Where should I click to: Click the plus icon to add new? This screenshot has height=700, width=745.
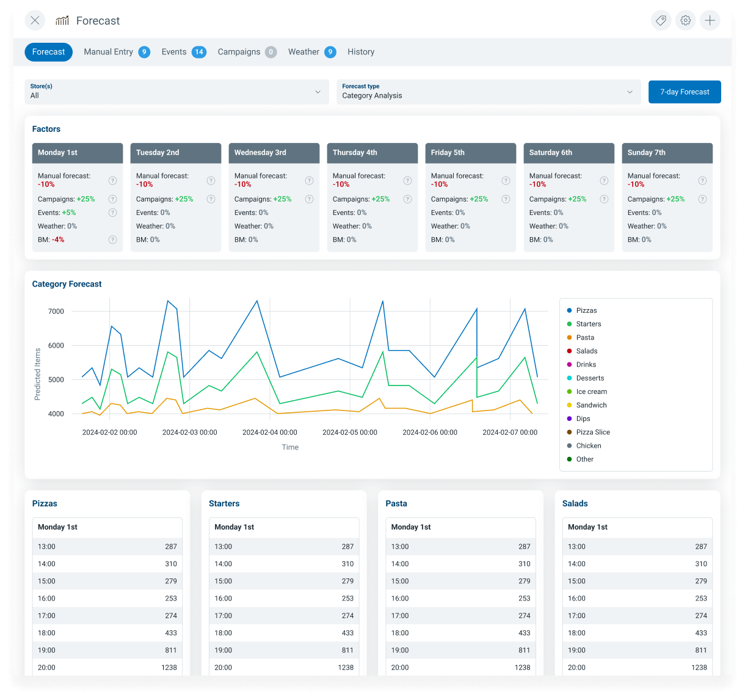click(710, 20)
